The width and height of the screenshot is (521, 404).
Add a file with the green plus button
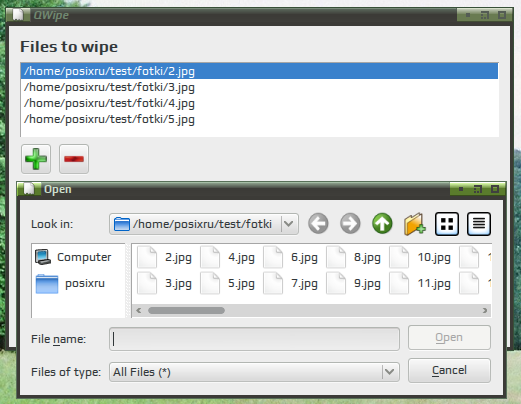[36, 159]
